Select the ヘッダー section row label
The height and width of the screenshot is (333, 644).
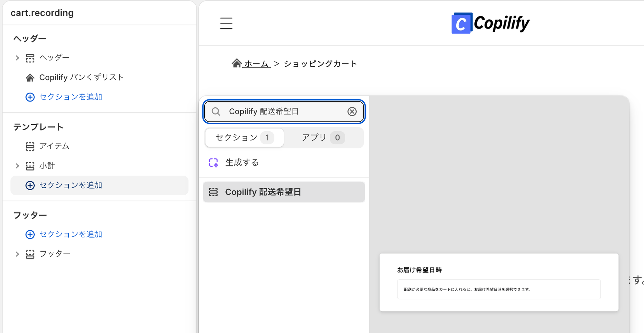click(x=54, y=58)
